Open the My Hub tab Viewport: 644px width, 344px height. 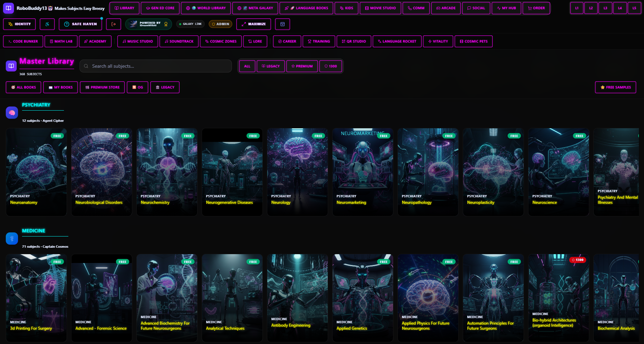point(506,8)
